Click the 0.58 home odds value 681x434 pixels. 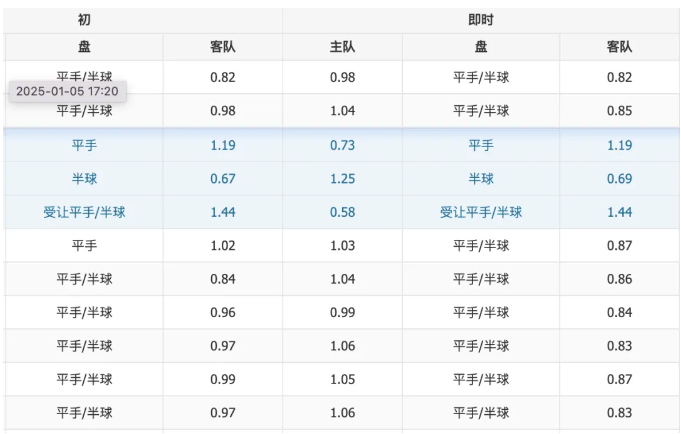343,212
